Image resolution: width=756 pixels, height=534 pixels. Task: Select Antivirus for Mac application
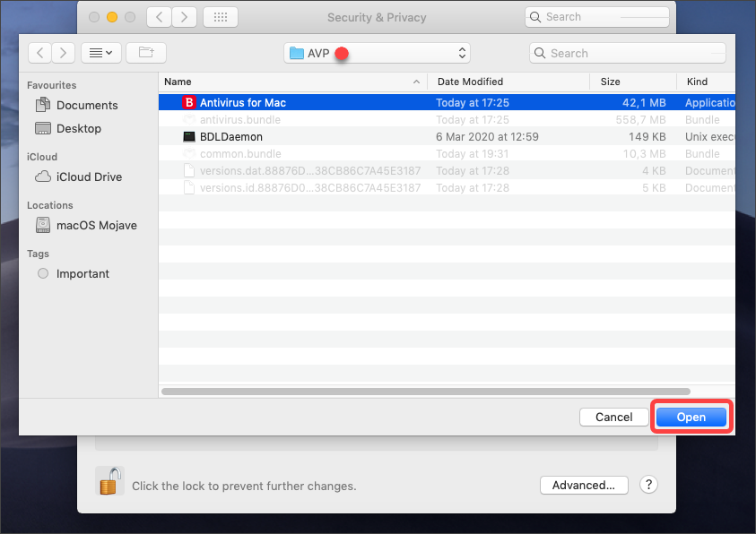tap(447, 102)
